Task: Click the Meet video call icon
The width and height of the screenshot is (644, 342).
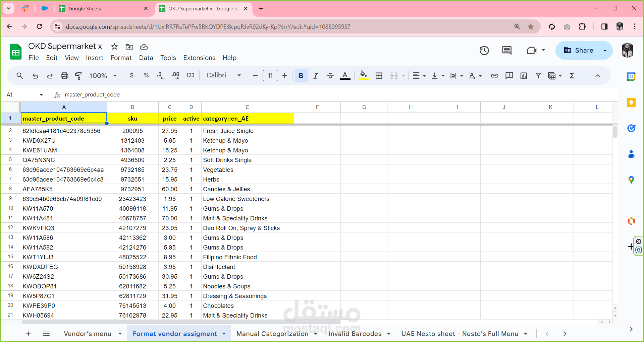Action: 532,51
